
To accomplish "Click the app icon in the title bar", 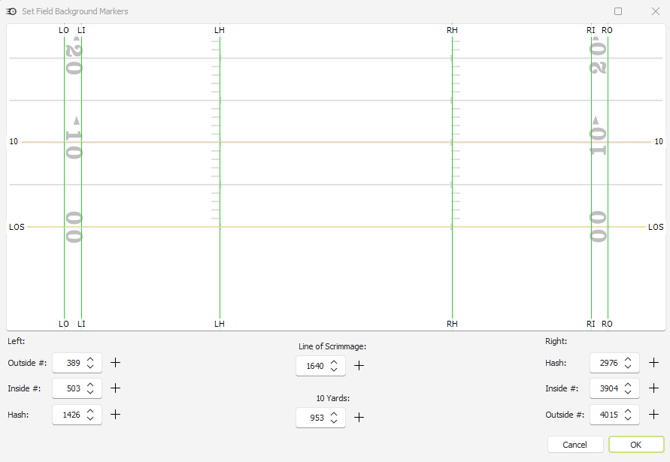I will tap(12, 11).
